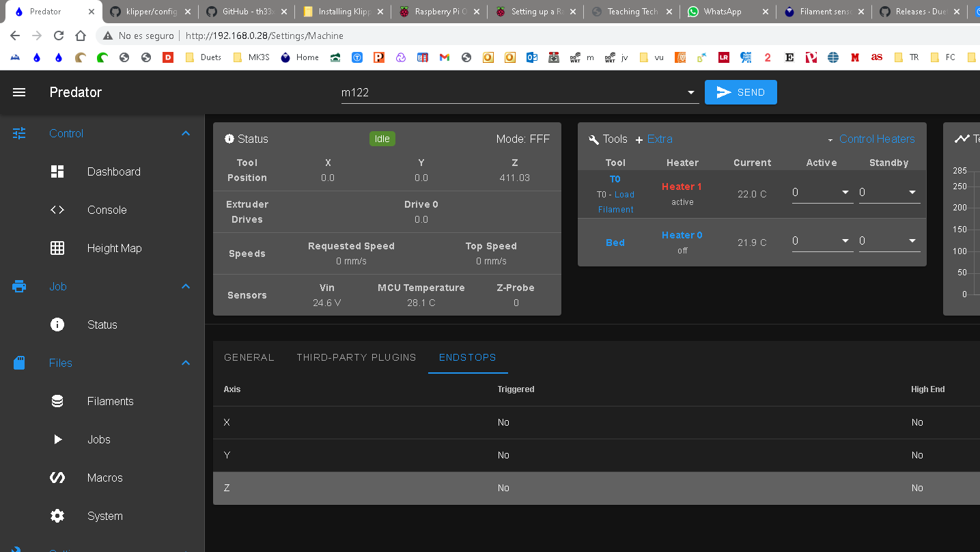Click the Z axis endstop row
The height and width of the screenshot is (552, 980).
click(596, 488)
